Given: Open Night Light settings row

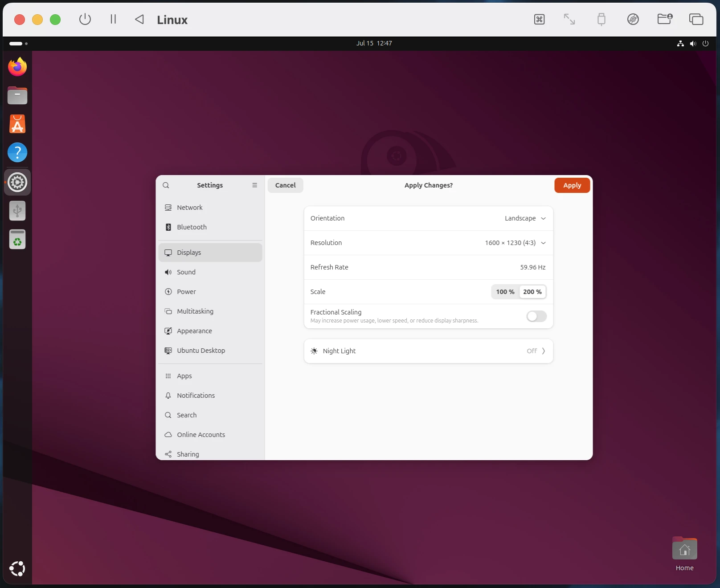Looking at the screenshot, I should click(x=429, y=351).
